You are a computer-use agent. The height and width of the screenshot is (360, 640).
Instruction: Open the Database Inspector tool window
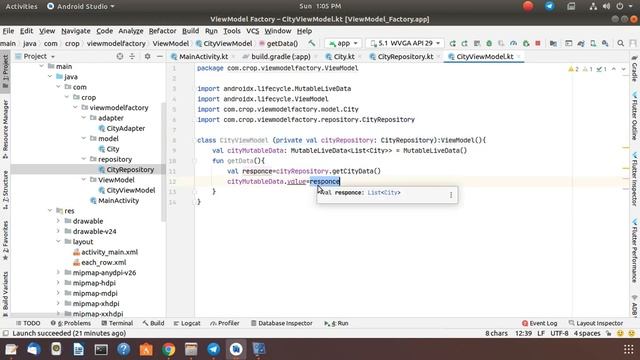(x=281, y=323)
